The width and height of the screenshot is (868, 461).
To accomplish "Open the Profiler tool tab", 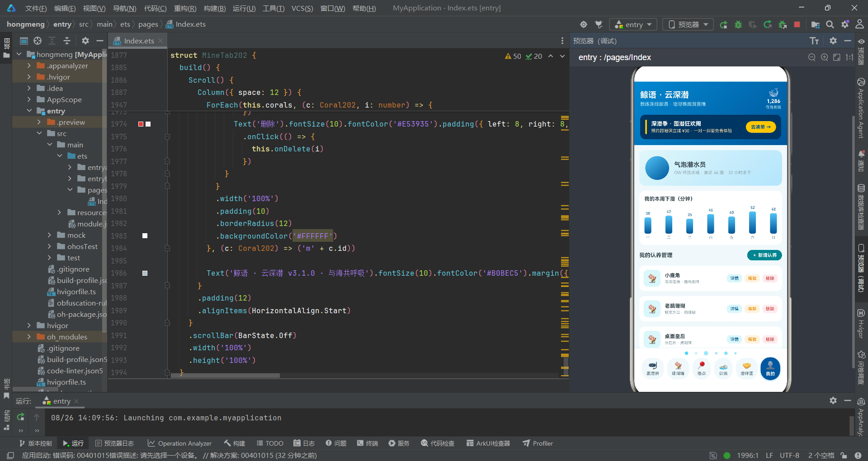I will tap(538, 443).
